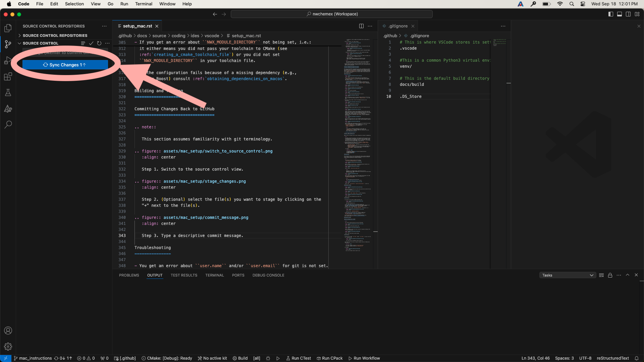Open more actions for setup_mac.rst editor group
Image resolution: width=644 pixels, height=362 pixels.
tap(370, 26)
